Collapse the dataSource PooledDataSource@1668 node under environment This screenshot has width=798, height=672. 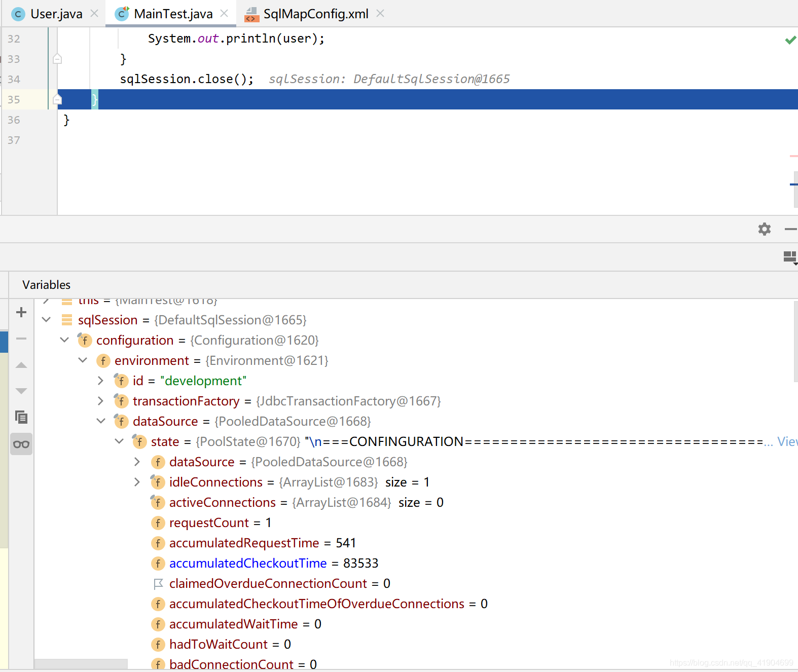coord(101,421)
